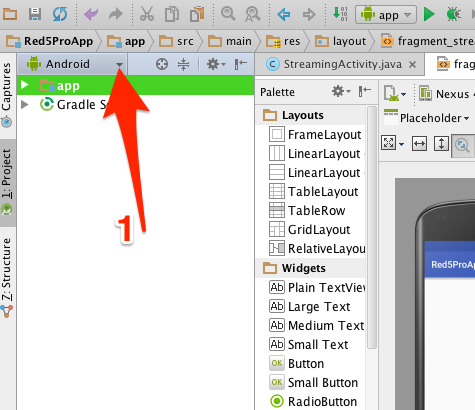Open Project panel gear settings
Screen dimensions: 475x410
coord(216,64)
